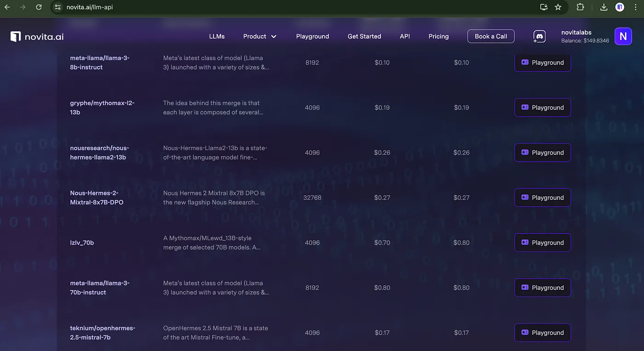Screen dimensions: 644x351
Task: Bookmark this page with star icon
Action: [558, 7]
